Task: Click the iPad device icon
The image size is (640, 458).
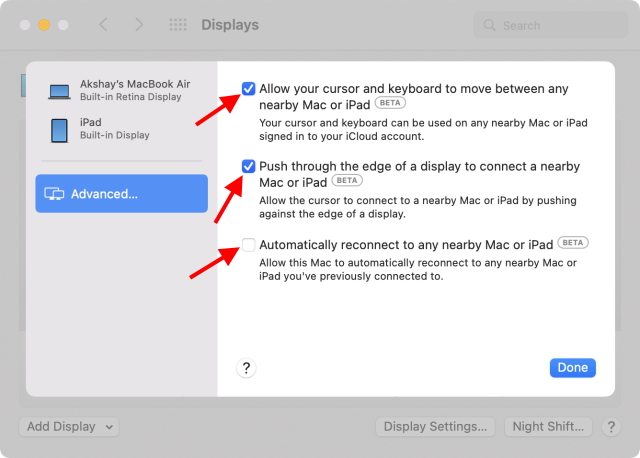Action: tap(59, 129)
